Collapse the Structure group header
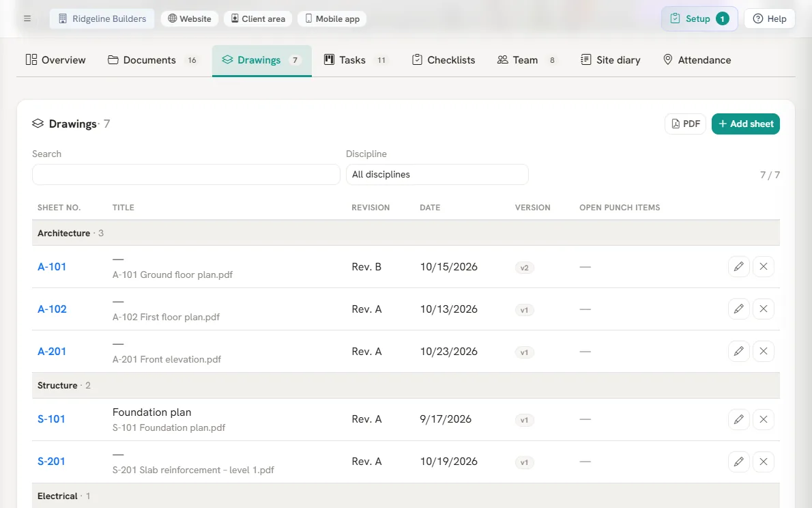This screenshot has width=812, height=508. coord(406,386)
